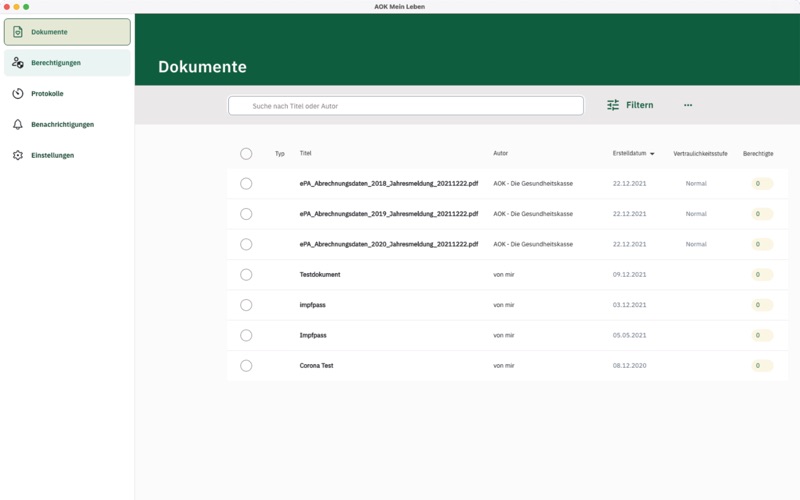Click 'AOK - Die Gesundheitskasse' in 2019 row
Image resolution: width=800 pixels, height=500 pixels.
click(x=533, y=214)
